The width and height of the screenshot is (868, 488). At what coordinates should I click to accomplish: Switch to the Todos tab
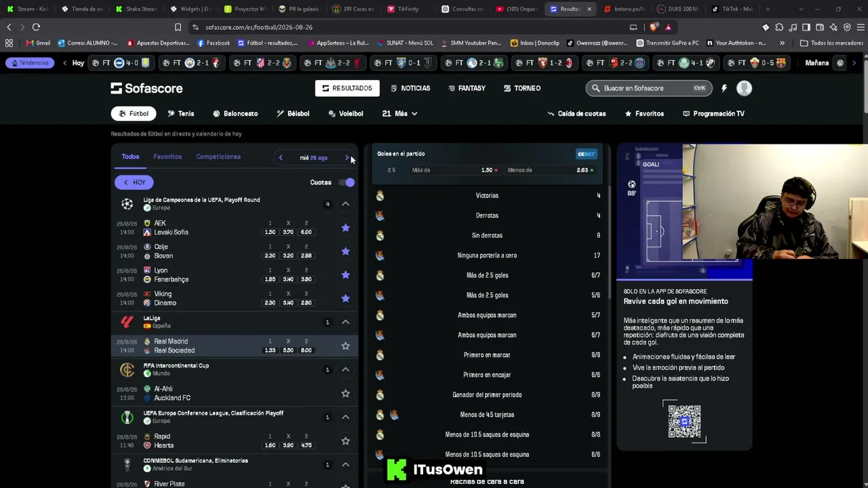(130, 157)
